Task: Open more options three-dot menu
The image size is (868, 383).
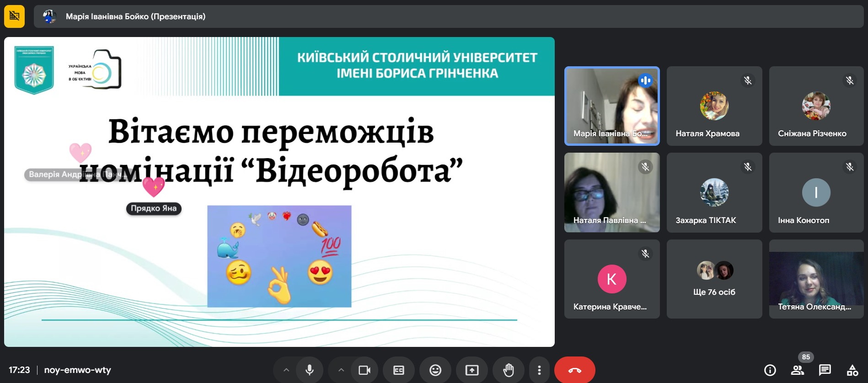Action: point(540,370)
